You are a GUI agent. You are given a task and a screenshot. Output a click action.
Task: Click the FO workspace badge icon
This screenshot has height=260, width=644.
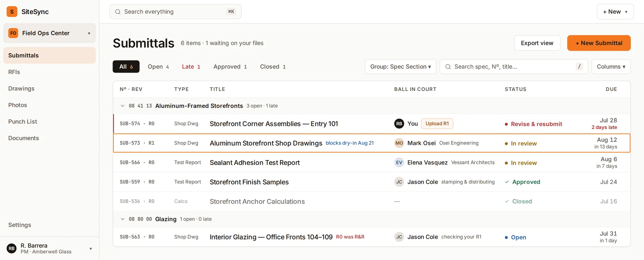(x=13, y=33)
